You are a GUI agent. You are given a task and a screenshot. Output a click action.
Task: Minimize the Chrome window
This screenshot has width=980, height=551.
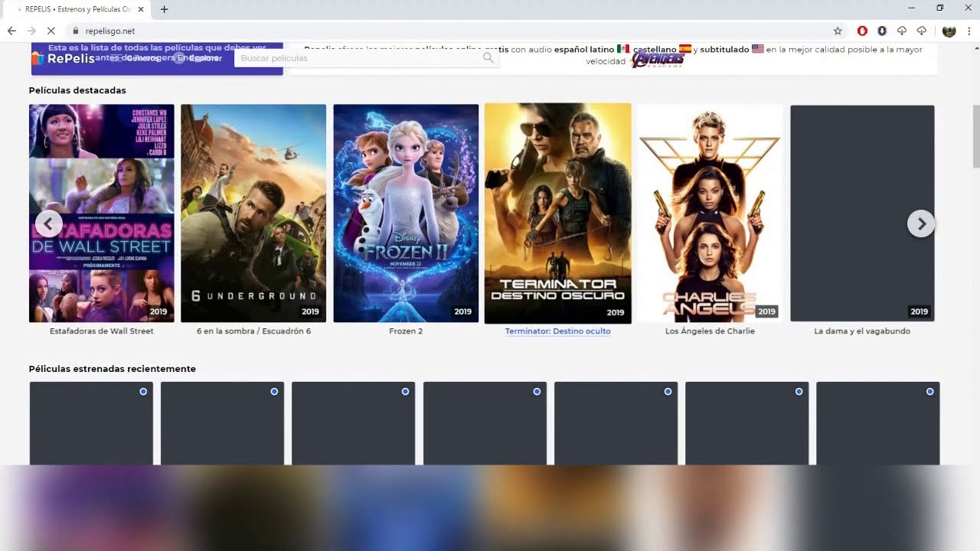[911, 8]
